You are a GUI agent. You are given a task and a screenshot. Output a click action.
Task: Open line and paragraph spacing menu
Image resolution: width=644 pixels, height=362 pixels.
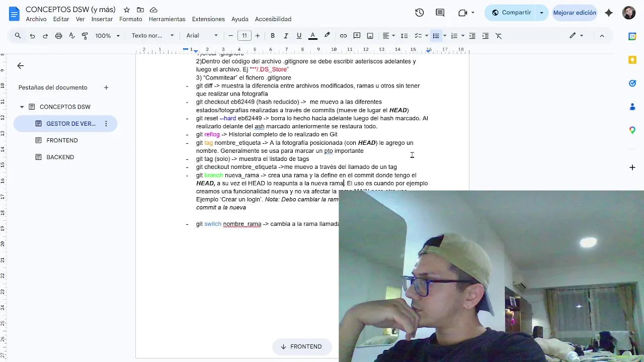(x=404, y=36)
